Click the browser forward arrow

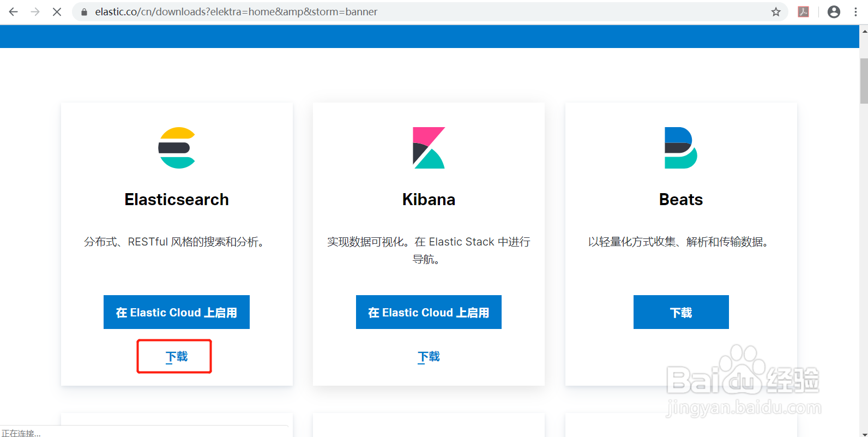tap(35, 11)
